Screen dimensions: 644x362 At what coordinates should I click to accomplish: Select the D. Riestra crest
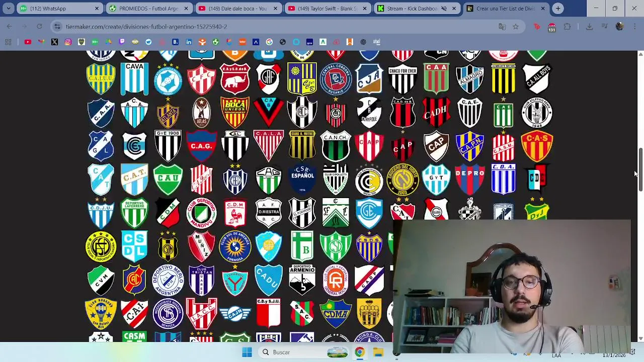pyautogui.click(x=269, y=213)
